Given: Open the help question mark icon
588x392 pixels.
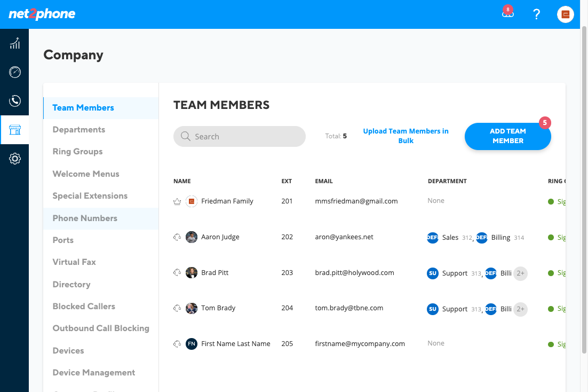Looking at the screenshot, I should click(x=537, y=14).
